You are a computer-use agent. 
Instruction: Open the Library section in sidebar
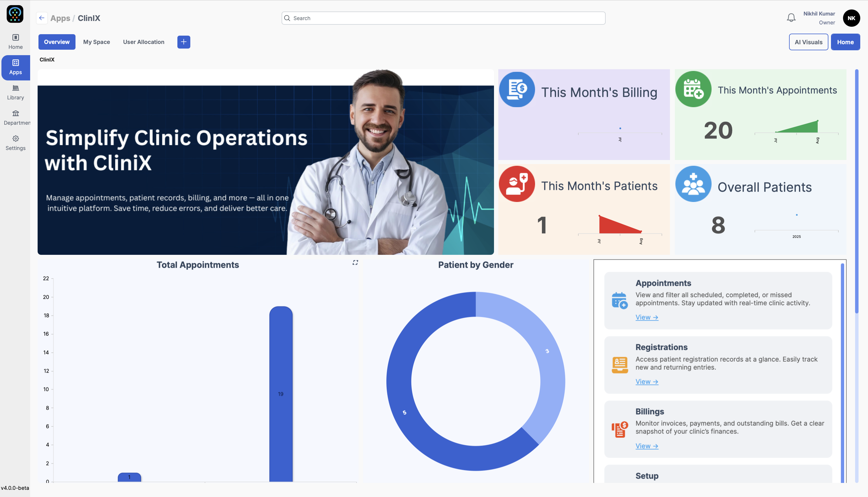(15, 92)
